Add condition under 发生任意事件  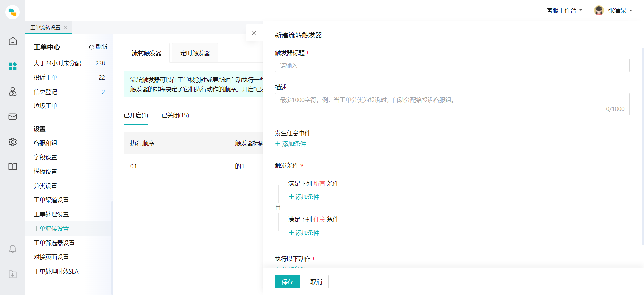290,144
